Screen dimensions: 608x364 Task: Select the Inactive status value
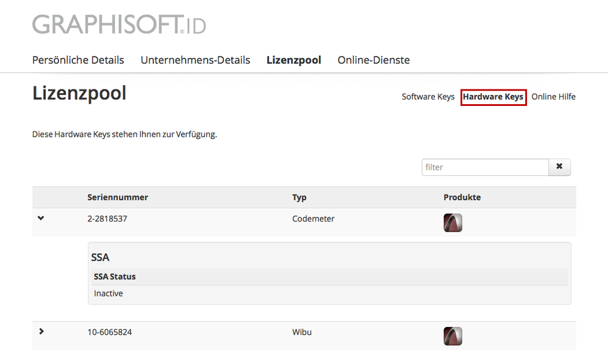108,293
